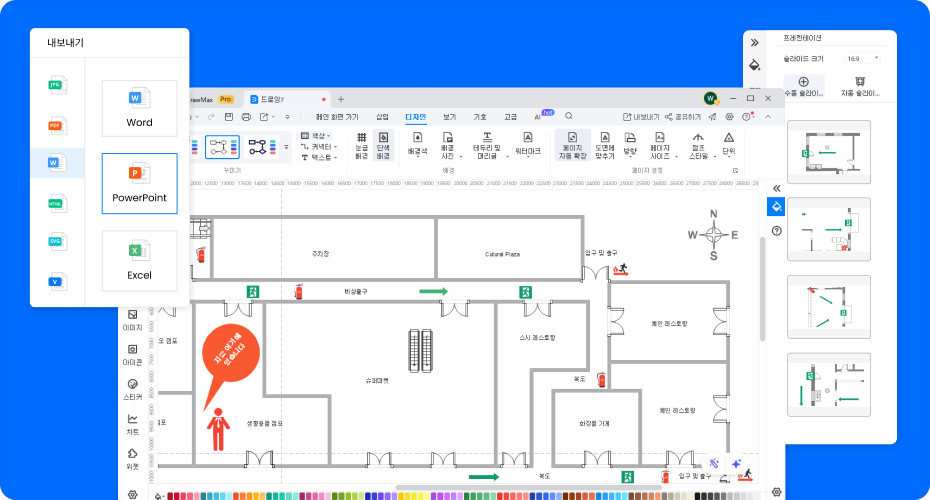The image size is (930, 500).
Task: Toggle 페이지 자동 확장 auto page expand
Action: (572, 145)
